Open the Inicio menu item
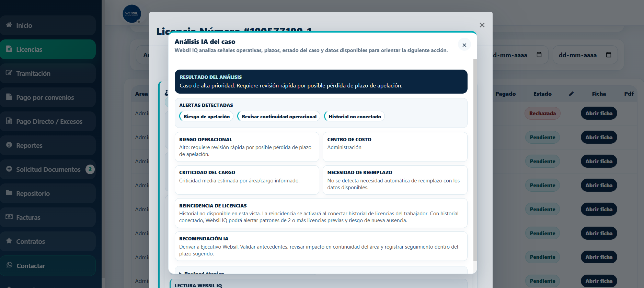Screen dimensions: 644x288 [48, 25]
